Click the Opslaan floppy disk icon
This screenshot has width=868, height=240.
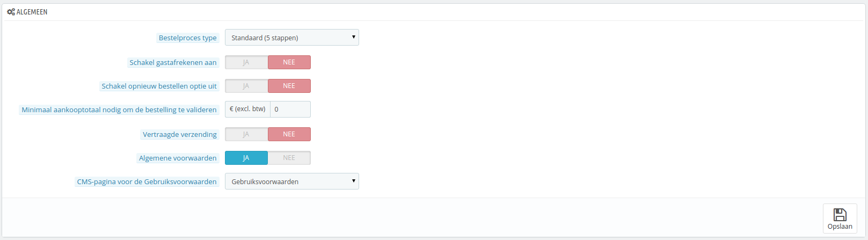[840, 215]
